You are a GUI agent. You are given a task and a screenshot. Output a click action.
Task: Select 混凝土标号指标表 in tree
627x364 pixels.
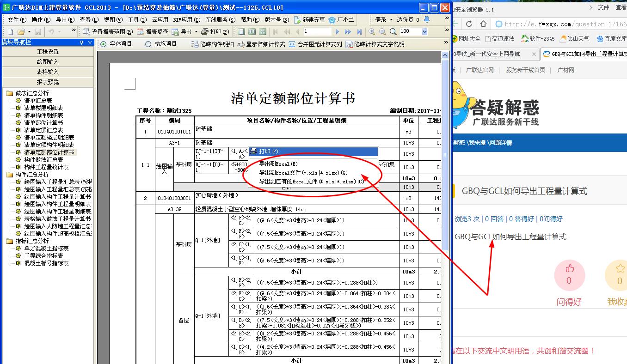pyautogui.click(x=46, y=263)
